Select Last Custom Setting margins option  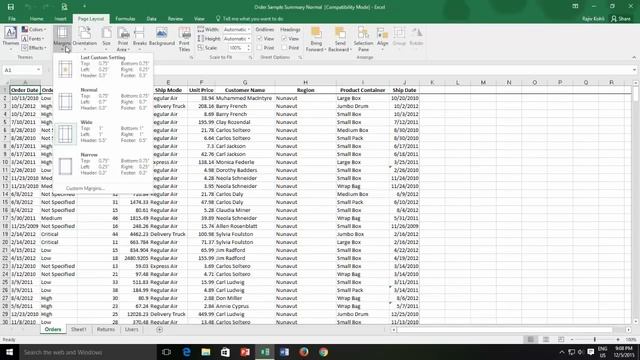click(x=103, y=67)
